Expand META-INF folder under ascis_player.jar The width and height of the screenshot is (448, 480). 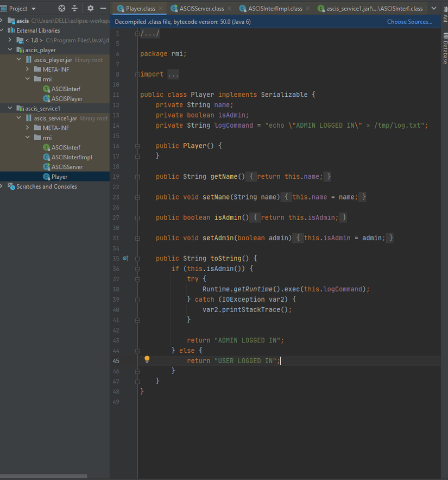(28, 70)
